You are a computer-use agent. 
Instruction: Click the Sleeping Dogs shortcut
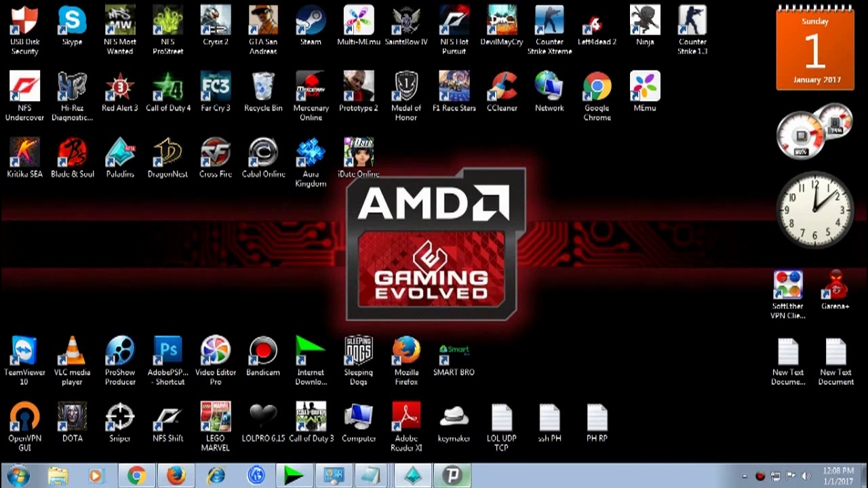click(x=359, y=361)
